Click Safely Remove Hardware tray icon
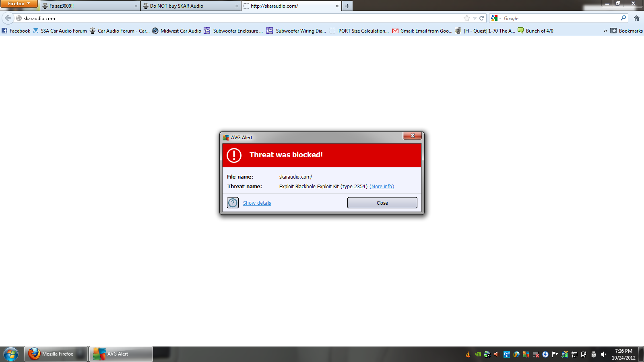644x362 pixels. (x=594, y=354)
